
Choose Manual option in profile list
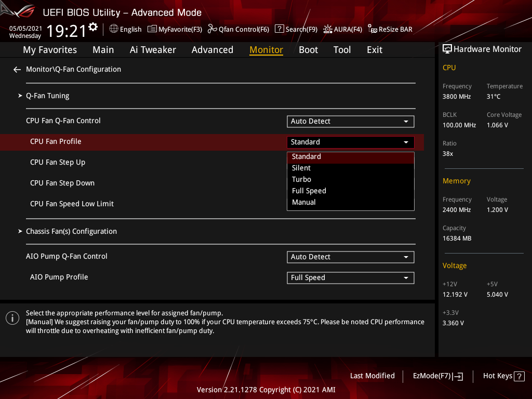pyautogui.click(x=304, y=202)
